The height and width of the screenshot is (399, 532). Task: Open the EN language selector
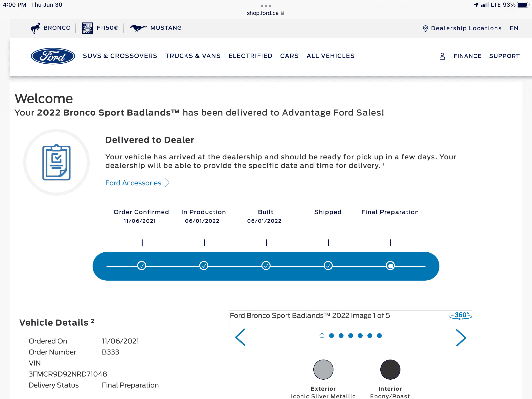click(x=514, y=28)
